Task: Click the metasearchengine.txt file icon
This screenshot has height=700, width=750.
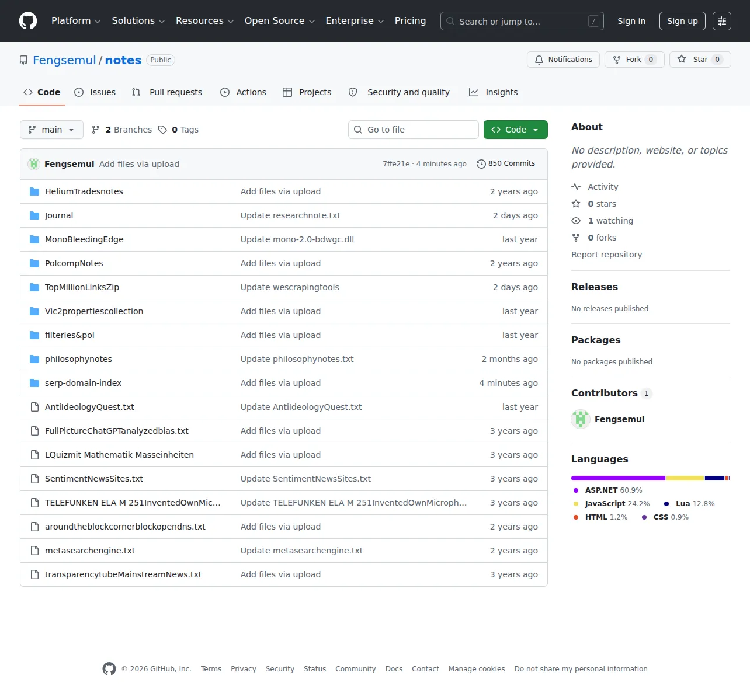Action: click(x=34, y=551)
